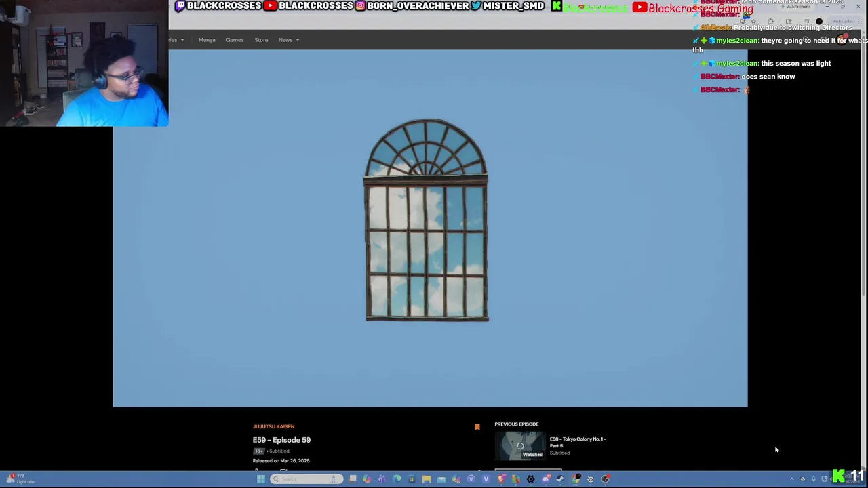Screen dimensions: 868x488
Task: Open Brave browser from the taskbar
Action: pyautogui.click(x=501, y=479)
